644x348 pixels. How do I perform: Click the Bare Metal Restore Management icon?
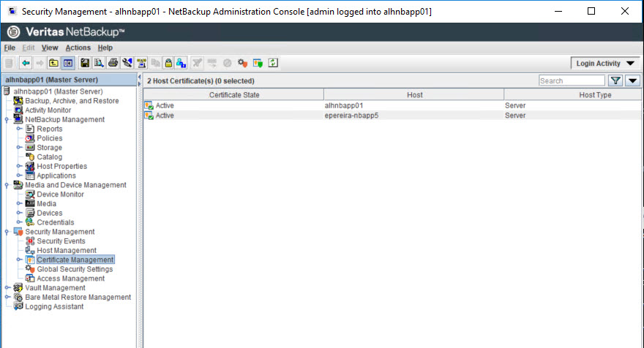click(x=18, y=297)
